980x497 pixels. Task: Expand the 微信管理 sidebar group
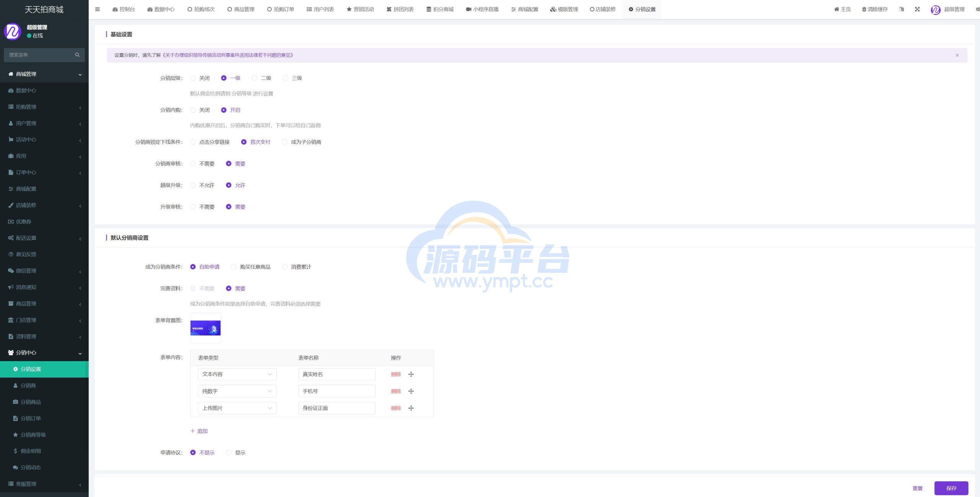tap(44, 270)
